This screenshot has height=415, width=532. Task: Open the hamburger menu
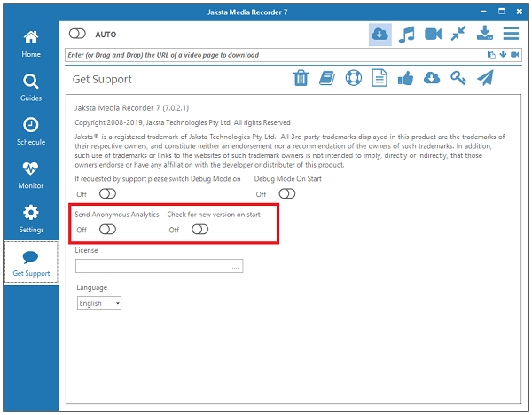pos(511,34)
